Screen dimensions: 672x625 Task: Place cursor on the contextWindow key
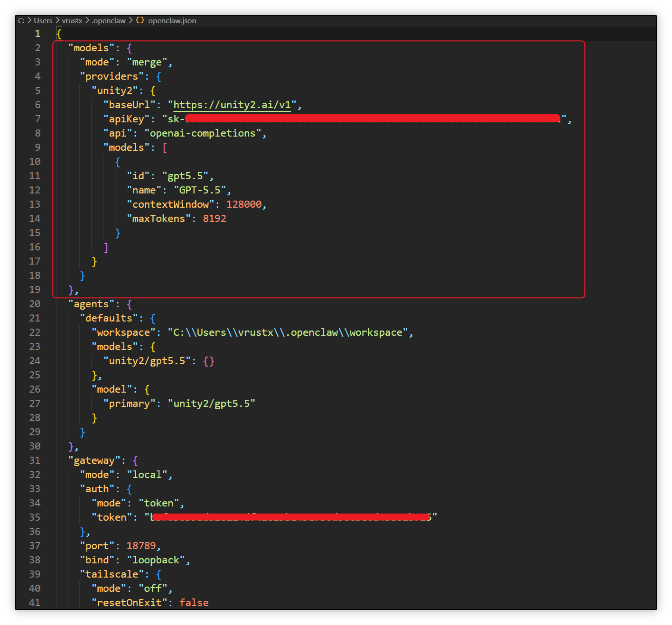[170, 204]
